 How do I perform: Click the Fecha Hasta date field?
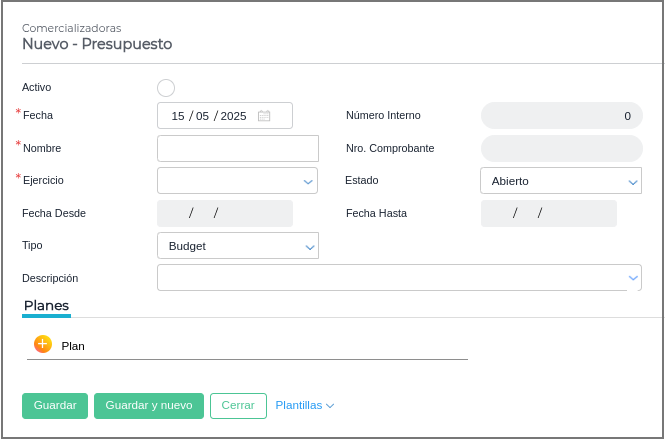point(548,213)
